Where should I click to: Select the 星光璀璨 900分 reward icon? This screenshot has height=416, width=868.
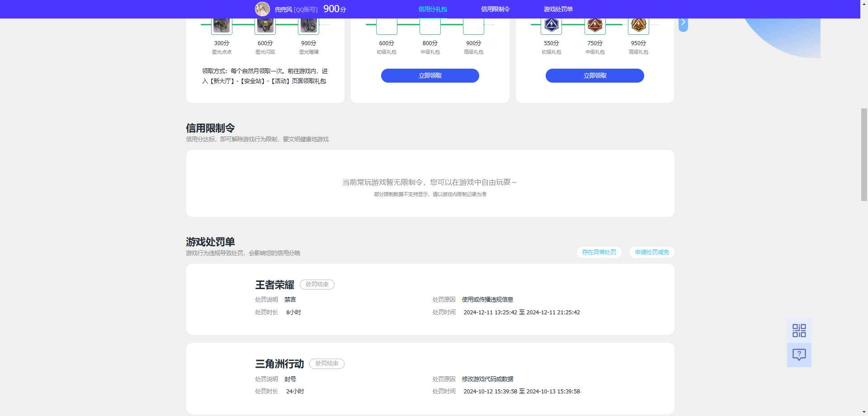pos(309,26)
